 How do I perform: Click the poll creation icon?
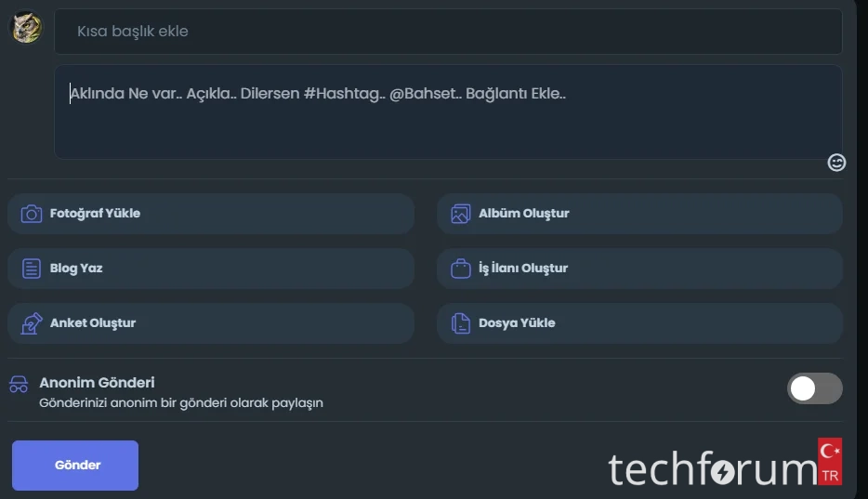point(32,323)
